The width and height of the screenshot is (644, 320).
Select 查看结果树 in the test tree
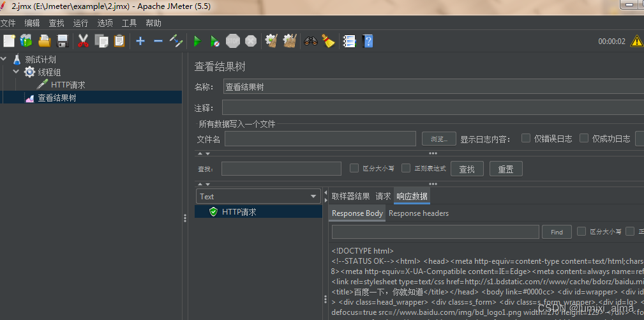(x=57, y=98)
